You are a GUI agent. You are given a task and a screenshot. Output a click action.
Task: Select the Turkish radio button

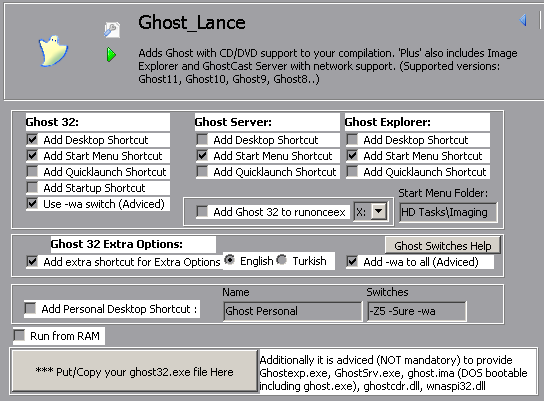tap(282, 260)
